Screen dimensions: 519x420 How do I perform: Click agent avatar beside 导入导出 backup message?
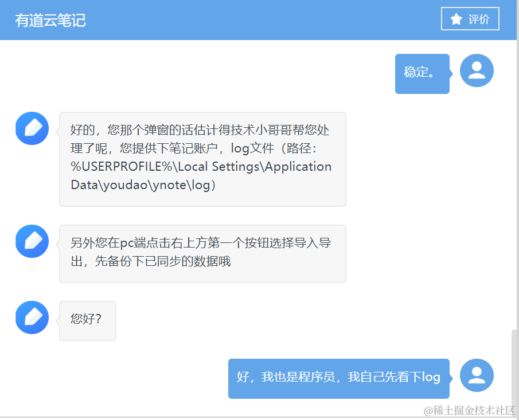point(32,241)
